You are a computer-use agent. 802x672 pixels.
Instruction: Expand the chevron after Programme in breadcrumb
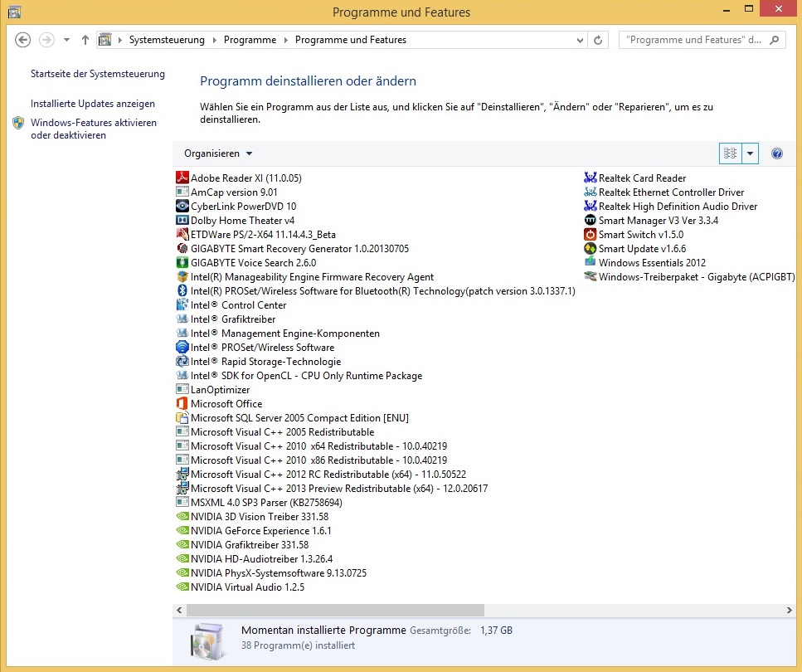[x=285, y=40]
